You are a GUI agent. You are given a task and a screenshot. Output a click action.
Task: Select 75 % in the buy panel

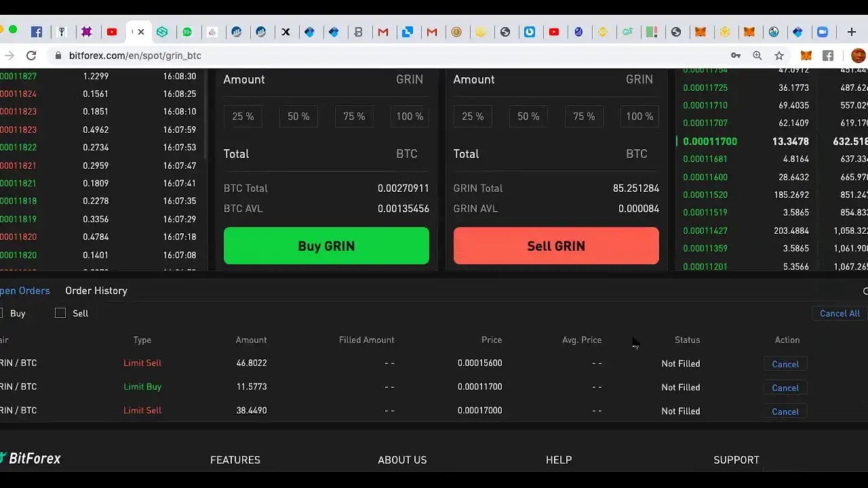click(x=354, y=117)
